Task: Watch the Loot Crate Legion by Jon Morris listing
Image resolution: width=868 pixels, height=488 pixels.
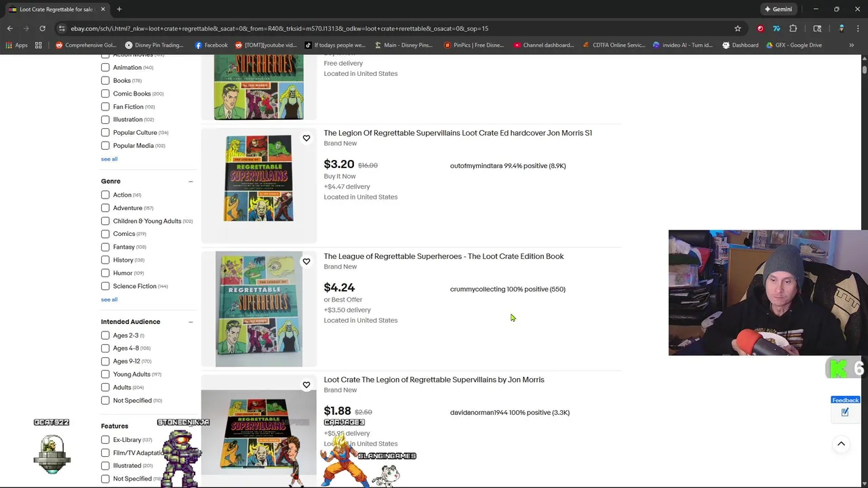Action: tap(306, 385)
